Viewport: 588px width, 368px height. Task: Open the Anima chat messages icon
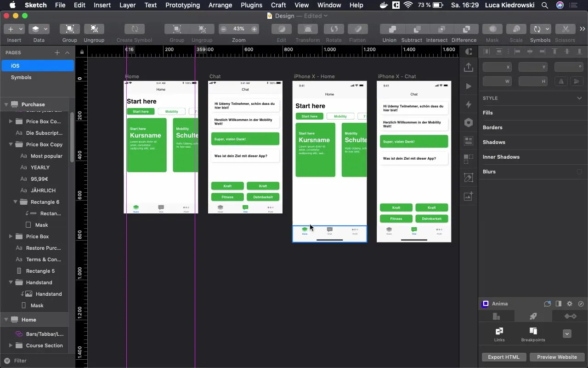tap(548, 304)
